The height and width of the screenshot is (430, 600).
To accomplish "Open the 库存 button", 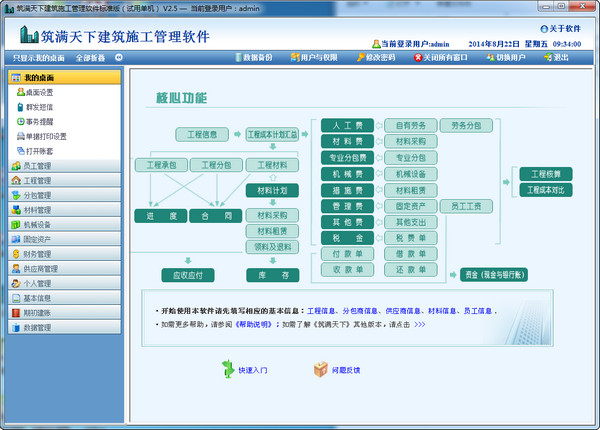I will pyautogui.click(x=273, y=275).
